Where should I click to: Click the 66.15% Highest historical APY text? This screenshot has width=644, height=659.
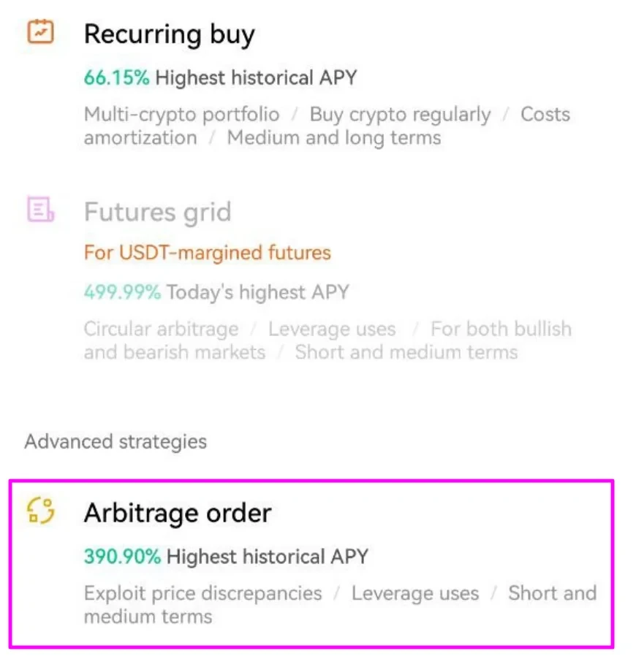click(x=220, y=77)
